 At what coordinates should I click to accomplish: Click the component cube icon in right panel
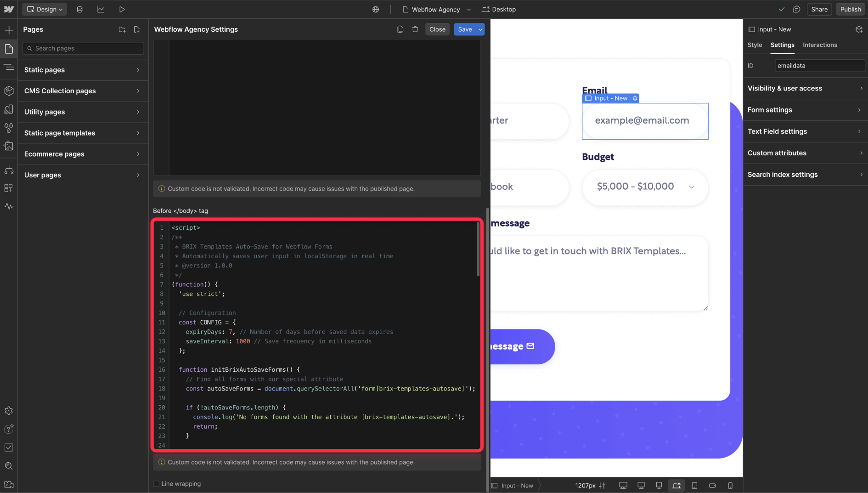coord(859,29)
